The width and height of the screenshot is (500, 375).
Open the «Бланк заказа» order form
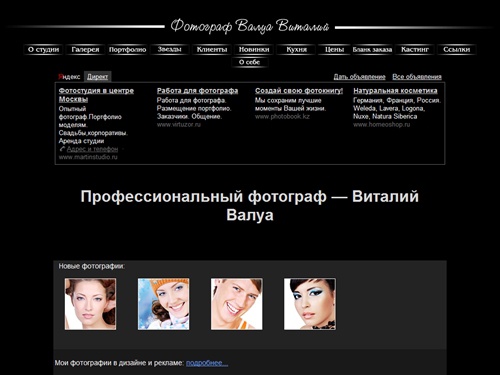pyautogui.click(x=372, y=50)
